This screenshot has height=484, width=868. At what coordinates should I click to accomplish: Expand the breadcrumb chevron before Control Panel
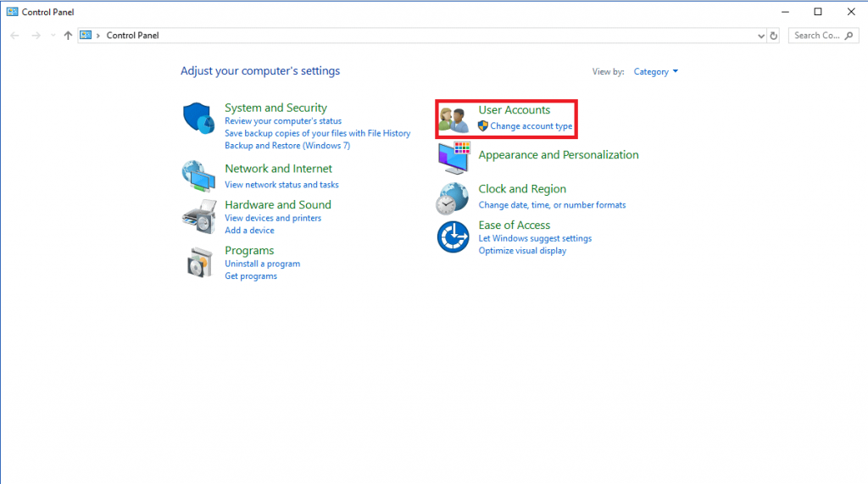pyautogui.click(x=98, y=36)
